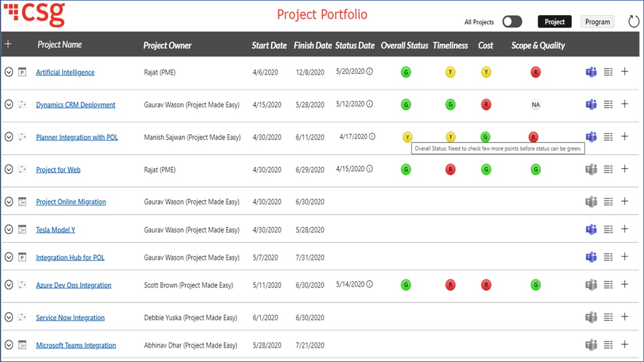Click the Scope & Quality column header
The height and width of the screenshot is (362, 644).
(x=538, y=45)
